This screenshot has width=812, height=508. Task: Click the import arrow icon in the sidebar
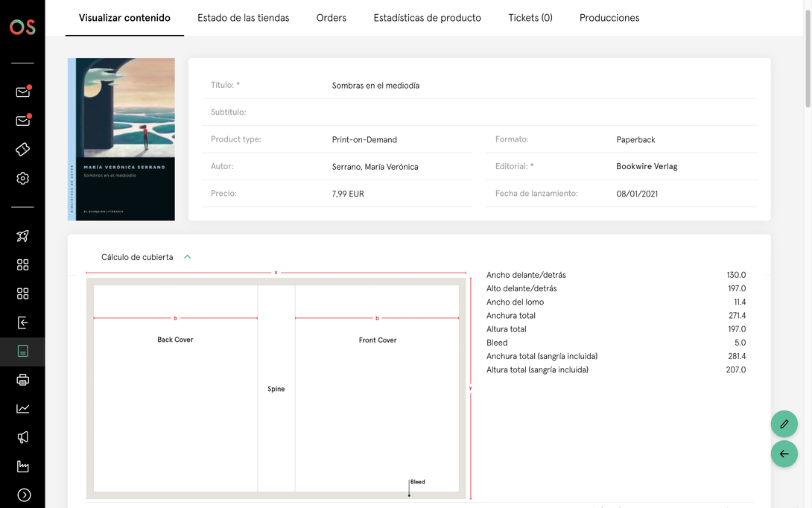click(x=22, y=323)
